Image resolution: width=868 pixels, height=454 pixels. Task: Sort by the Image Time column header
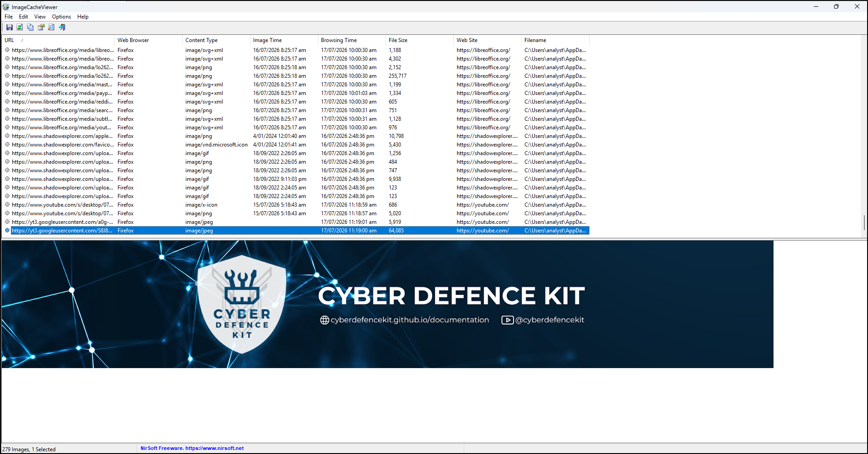[284, 40]
